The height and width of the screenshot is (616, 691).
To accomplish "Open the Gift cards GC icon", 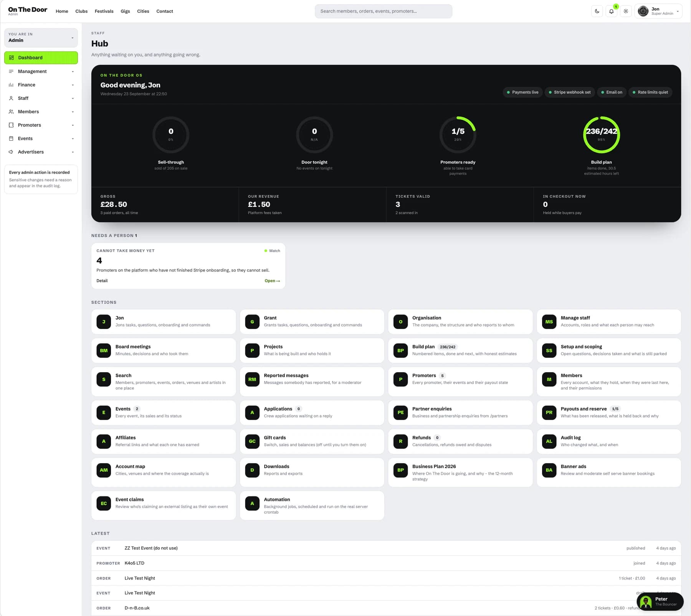I will [x=252, y=441].
